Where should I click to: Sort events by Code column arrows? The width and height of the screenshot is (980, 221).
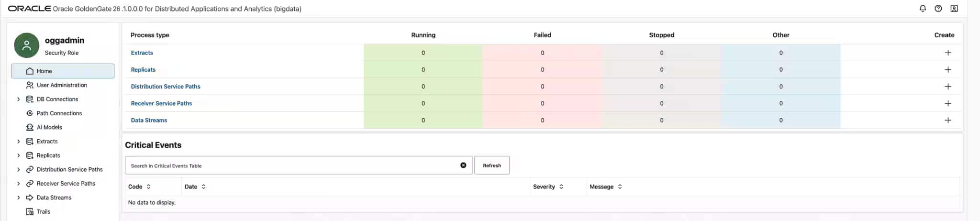click(148, 187)
